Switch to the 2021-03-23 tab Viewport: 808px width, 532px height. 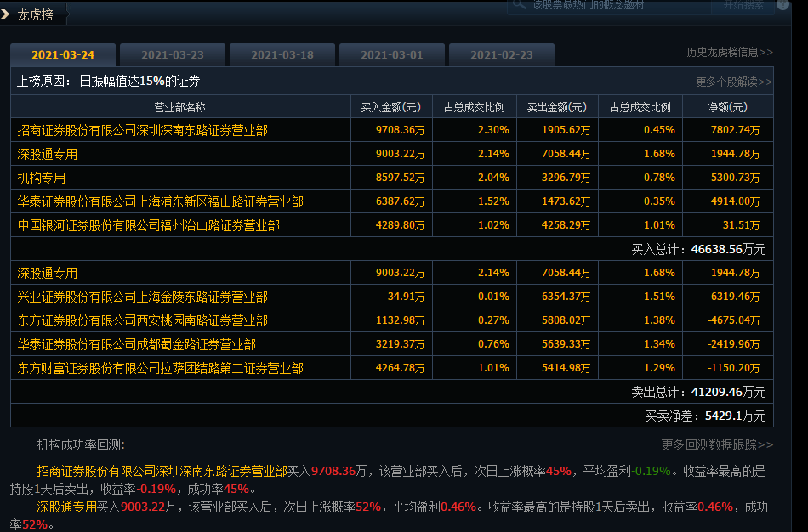click(173, 55)
